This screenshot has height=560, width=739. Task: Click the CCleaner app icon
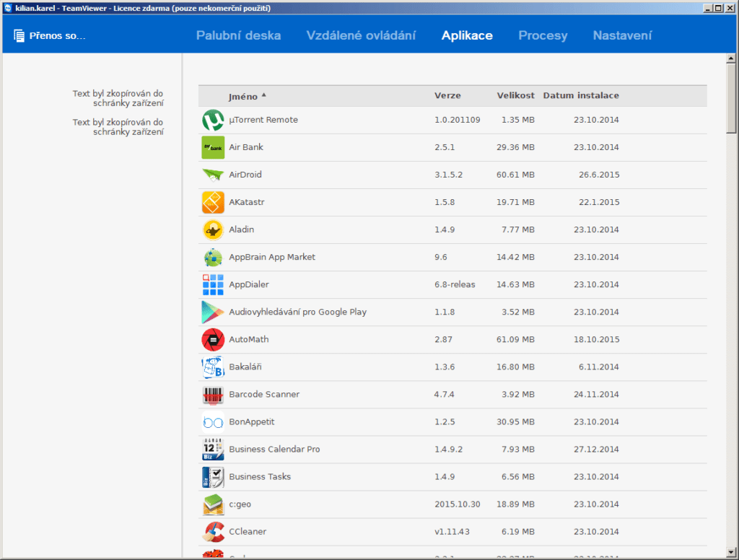[x=213, y=532]
